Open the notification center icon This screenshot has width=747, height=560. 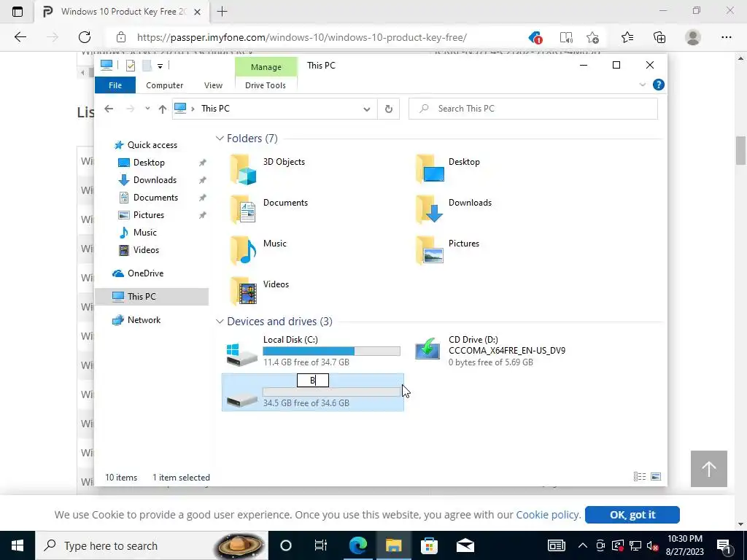[x=724, y=545]
